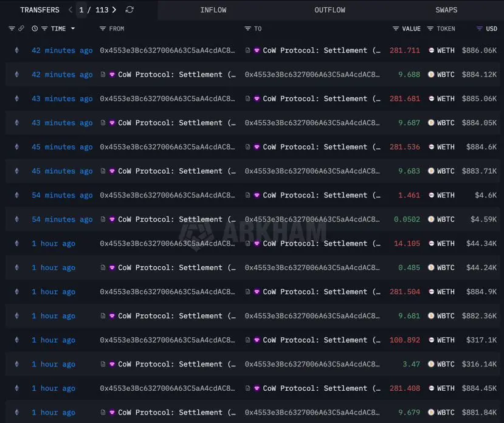Image resolution: width=504 pixels, height=423 pixels.
Task: Switch to the INFLOW tab
Action: coord(213,10)
